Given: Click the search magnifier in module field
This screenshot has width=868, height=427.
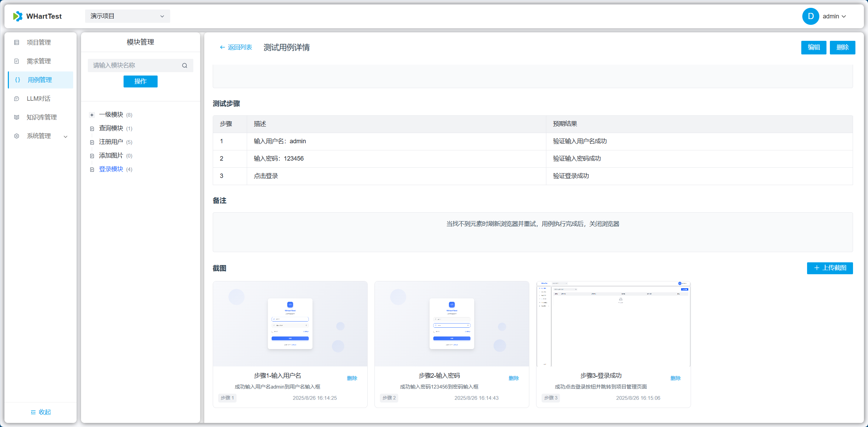Looking at the screenshot, I should click(184, 66).
